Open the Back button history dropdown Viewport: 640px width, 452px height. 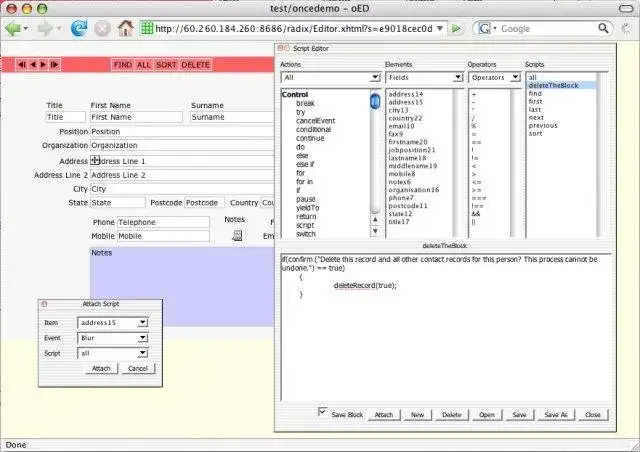[x=26, y=29]
